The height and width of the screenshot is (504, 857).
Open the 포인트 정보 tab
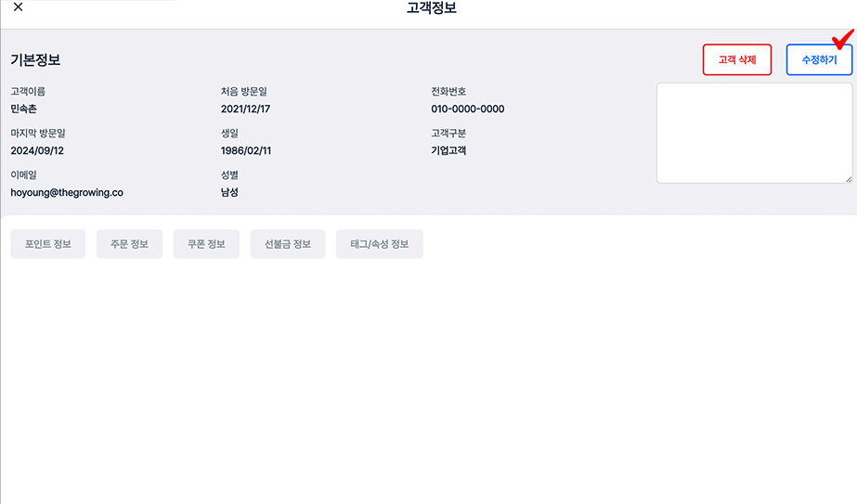point(47,244)
